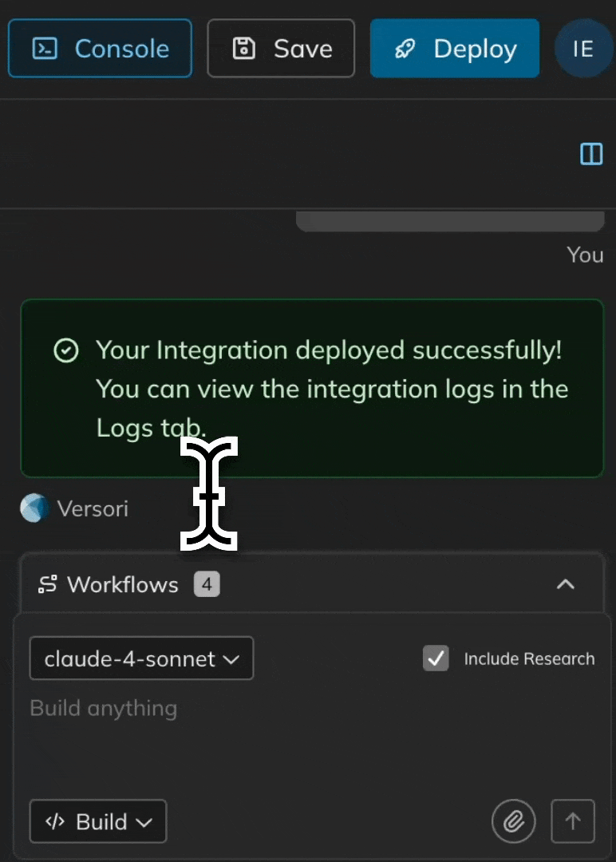Image resolution: width=616 pixels, height=862 pixels.
Task: Attach a file with the paperclip icon
Action: click(513, 821)
